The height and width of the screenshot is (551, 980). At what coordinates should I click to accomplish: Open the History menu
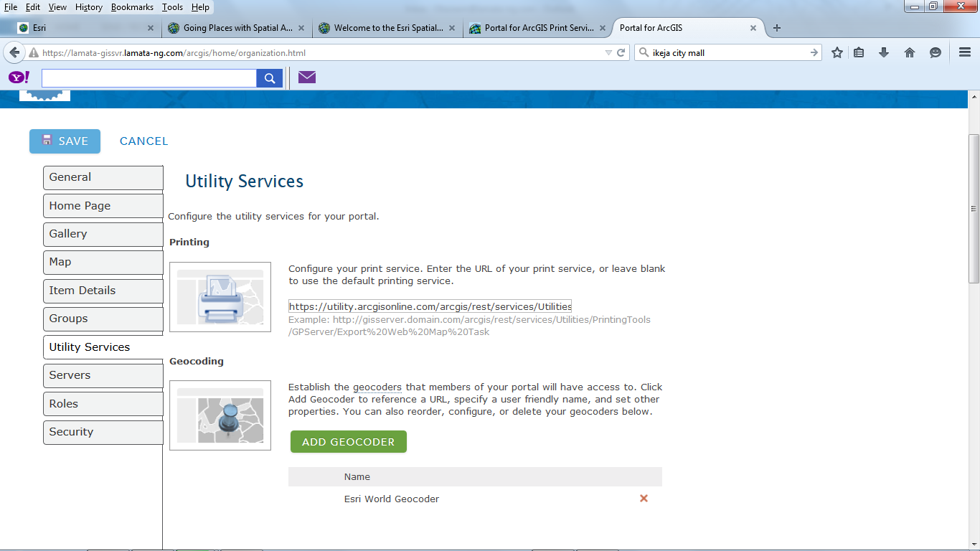[x=89, y=7]
